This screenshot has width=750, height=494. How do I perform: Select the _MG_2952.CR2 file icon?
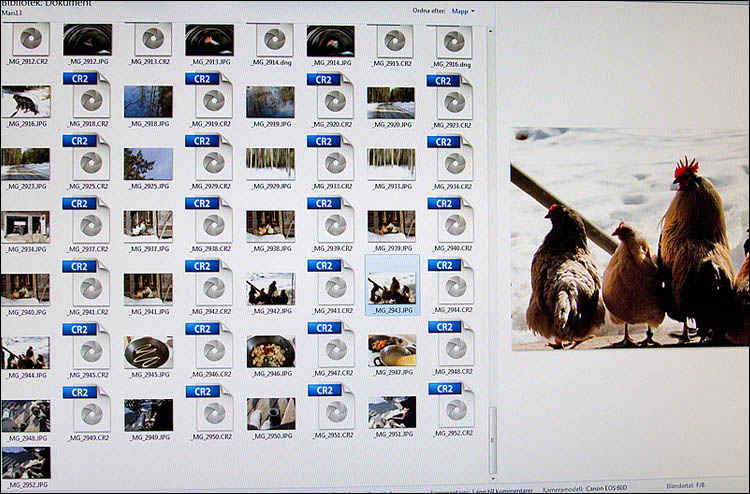452,405
